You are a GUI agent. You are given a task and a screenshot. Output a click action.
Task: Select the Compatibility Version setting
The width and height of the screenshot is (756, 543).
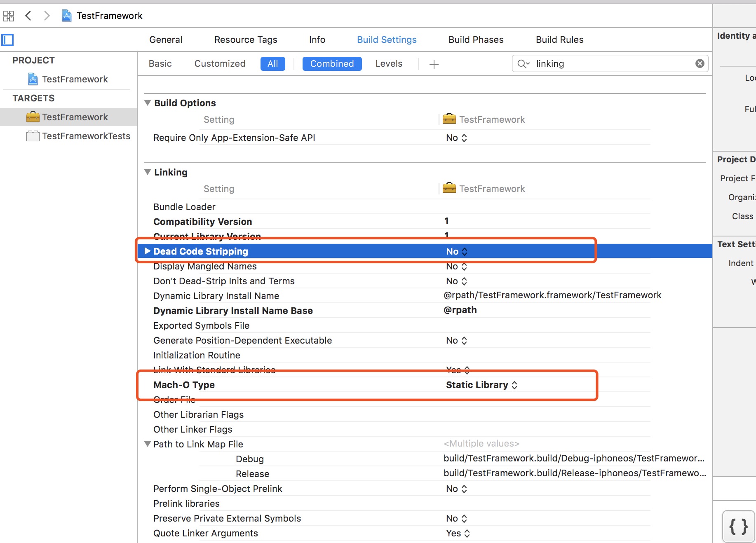(x=202, y=222)
